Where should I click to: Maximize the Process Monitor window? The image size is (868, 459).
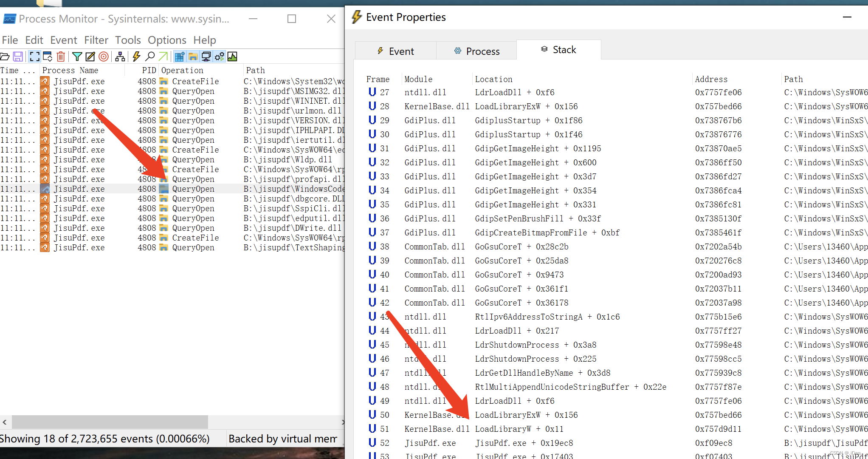click(292, 19)
